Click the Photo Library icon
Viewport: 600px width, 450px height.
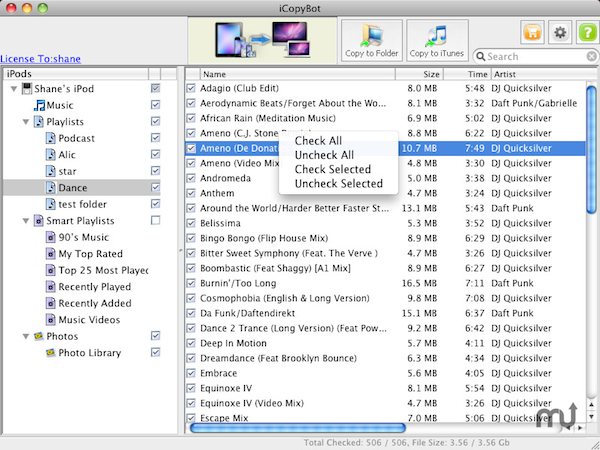click(51, 352)
